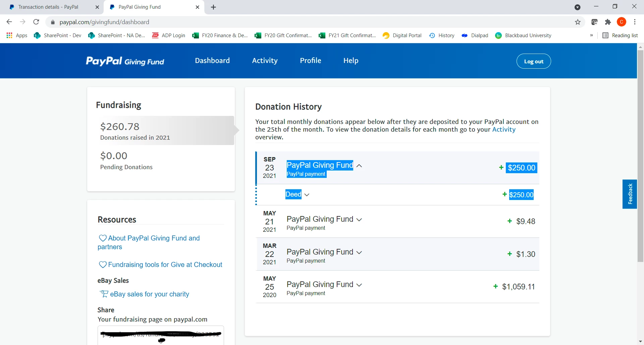Screen dimensions: 644x345
Task: Expand the MAY 21 2021 donation entry
Action: (x=359, y=220)
